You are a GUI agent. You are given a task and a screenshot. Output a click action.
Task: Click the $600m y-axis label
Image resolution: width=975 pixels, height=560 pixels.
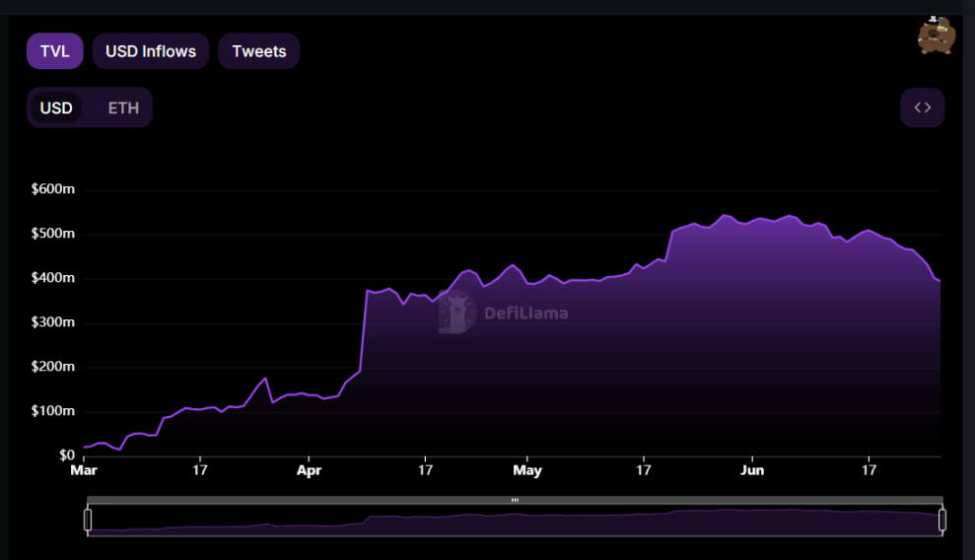(x=53, y=189)
